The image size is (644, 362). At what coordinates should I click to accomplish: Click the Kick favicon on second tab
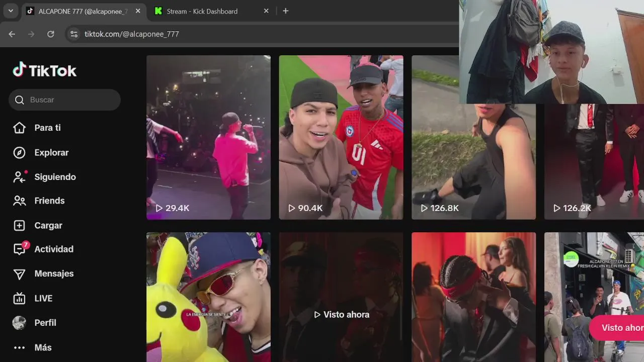(158, 11)
